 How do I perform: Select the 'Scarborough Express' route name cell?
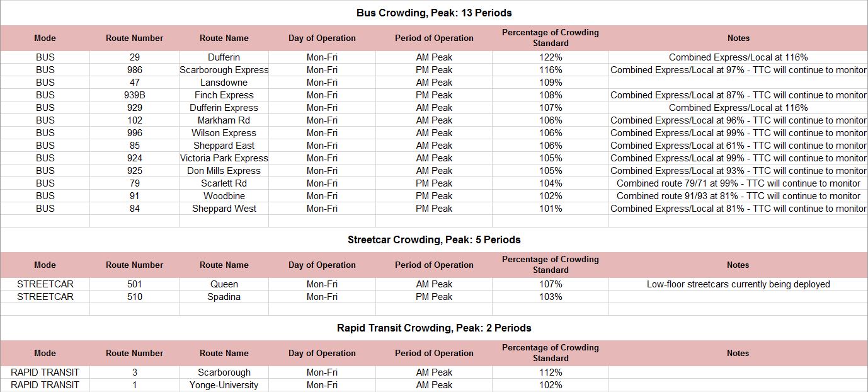tap(224, 70)
